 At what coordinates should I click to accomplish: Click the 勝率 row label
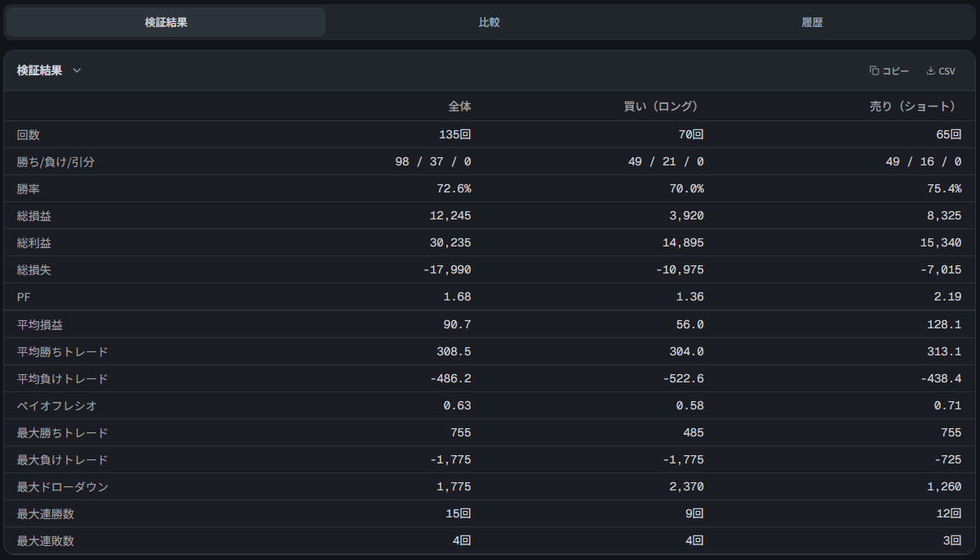point(28,189)
